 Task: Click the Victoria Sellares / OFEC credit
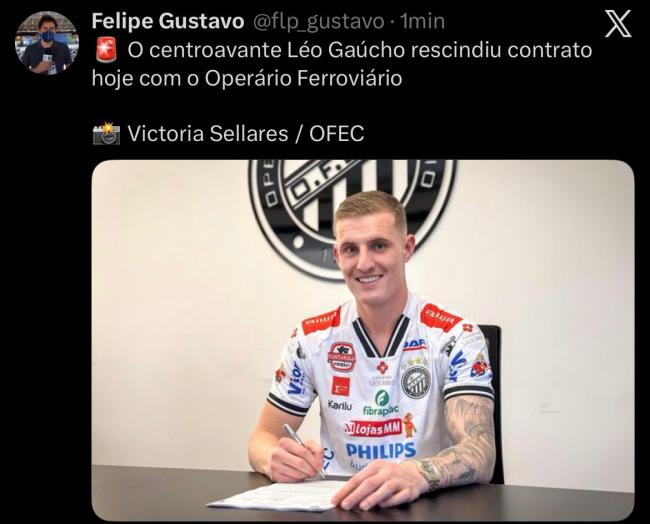[246, 133]
